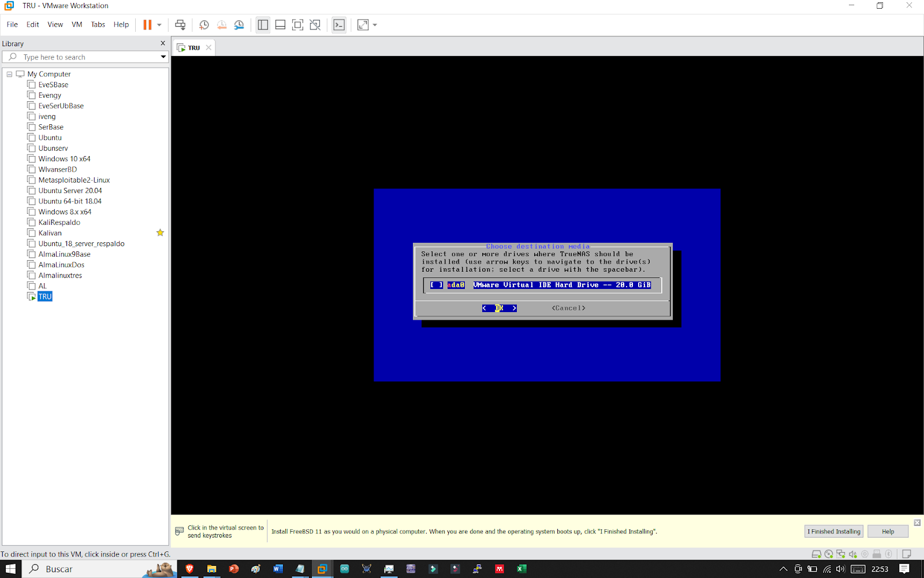
Task: Dismiss the yellow install hint bar
Action: pyautogui.click(x=917, y=523)
